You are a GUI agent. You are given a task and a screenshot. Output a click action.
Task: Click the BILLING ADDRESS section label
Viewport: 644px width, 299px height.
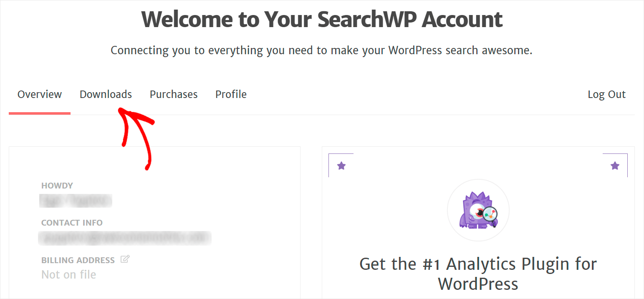(x=78, y=260)
